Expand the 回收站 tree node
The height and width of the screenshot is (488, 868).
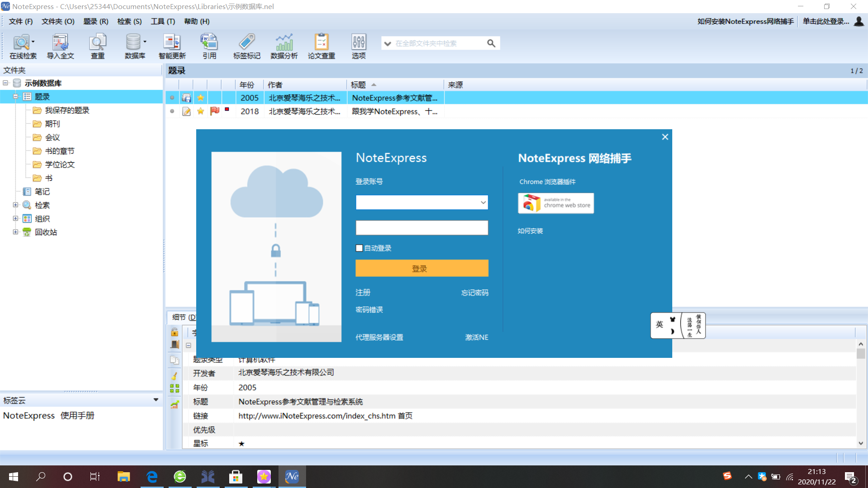point(15,232)
